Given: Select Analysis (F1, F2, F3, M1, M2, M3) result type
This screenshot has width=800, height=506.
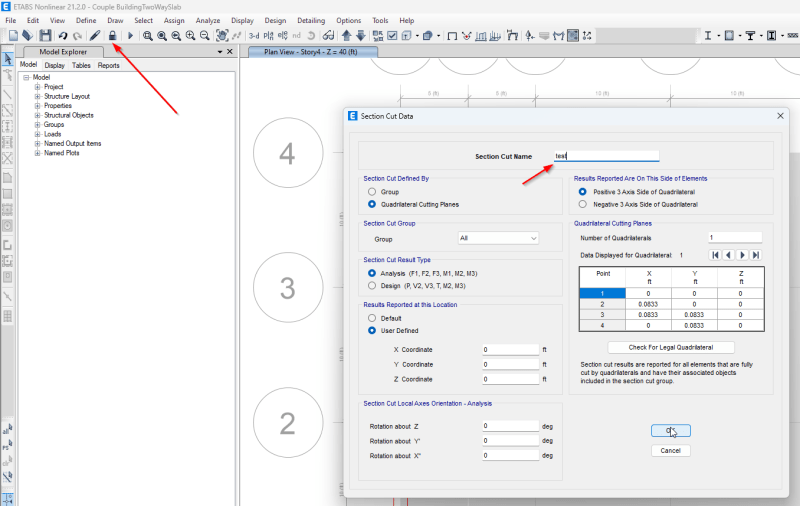Looking at the screenshot, I should 372,273.
